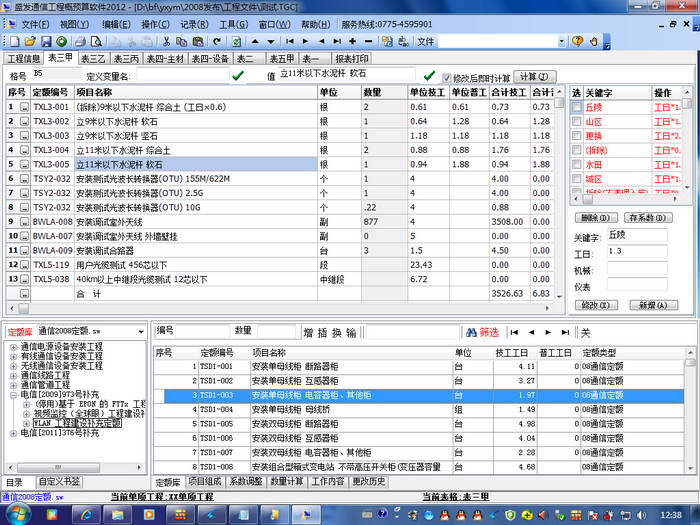The height and width of the screenshot is (525, 700).
Task: Expand the 通信电源设备安装工程 tree node
Action: 14,346
